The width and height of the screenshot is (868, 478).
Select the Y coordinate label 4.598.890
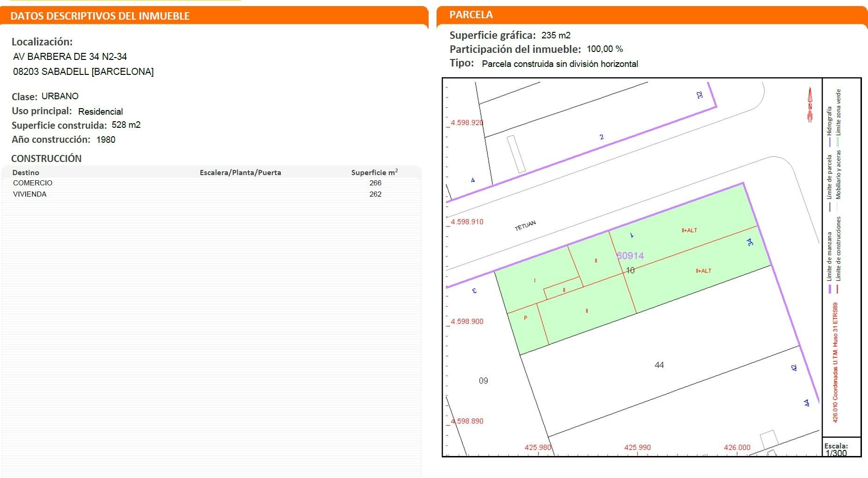click(467, 421)
